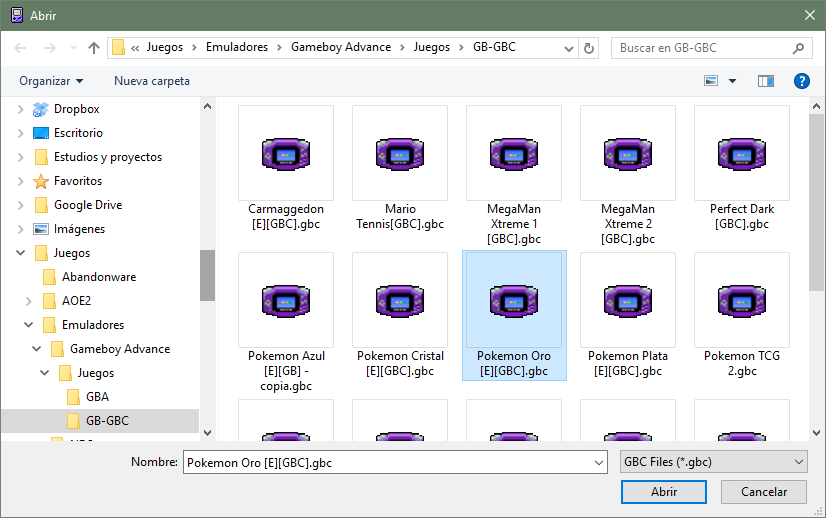Image resolution: width=826 pixels, height=518 pixels.
Task: Click the Cancelar button
Action: coord(764,492)
